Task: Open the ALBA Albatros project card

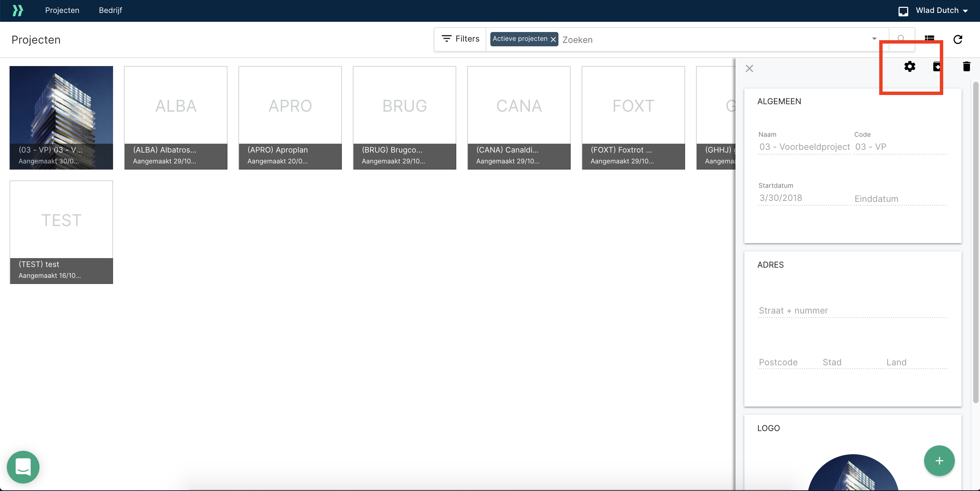Action: [x=176, y=117]
